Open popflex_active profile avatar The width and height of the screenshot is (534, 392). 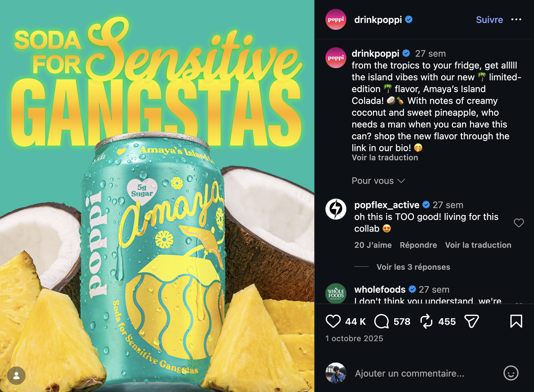click(x=336, y=209)
